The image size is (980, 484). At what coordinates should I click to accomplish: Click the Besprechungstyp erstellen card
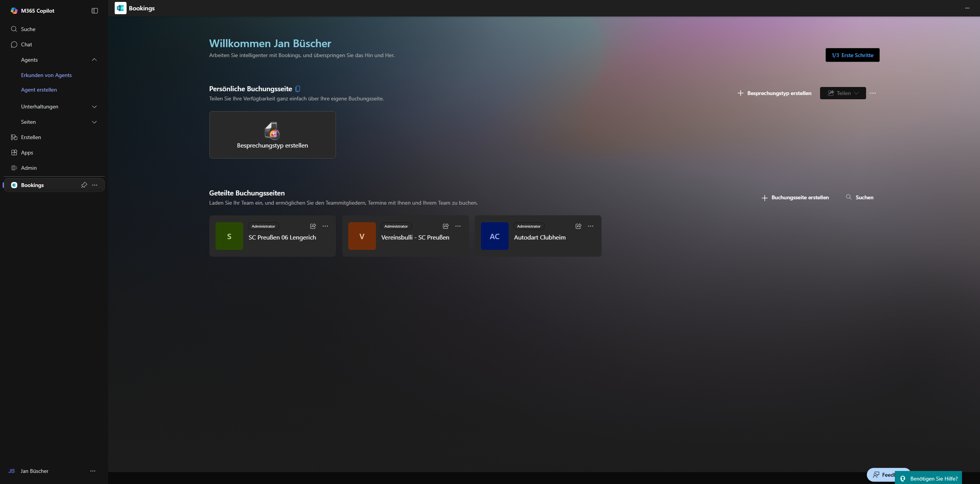click(x=272, y=135)
